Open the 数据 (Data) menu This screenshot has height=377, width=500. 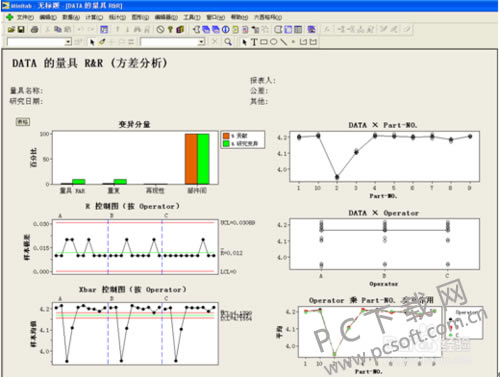click(x=71, y=17)
